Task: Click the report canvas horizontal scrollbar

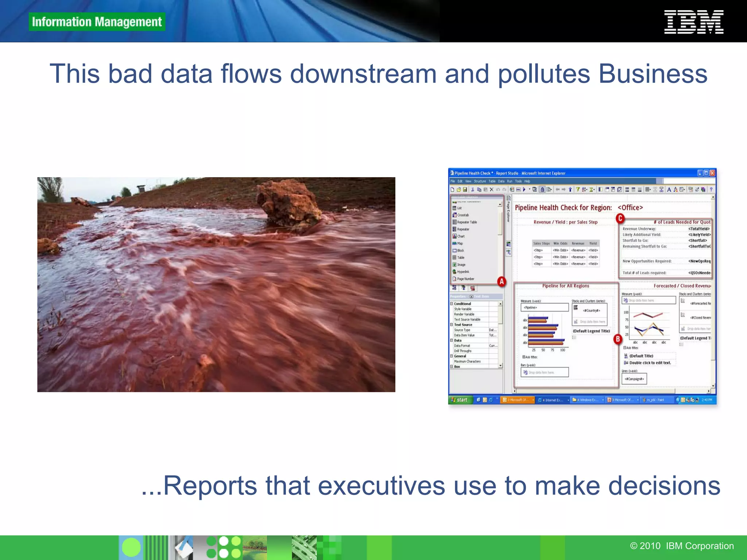Action: tap(613, 391)
